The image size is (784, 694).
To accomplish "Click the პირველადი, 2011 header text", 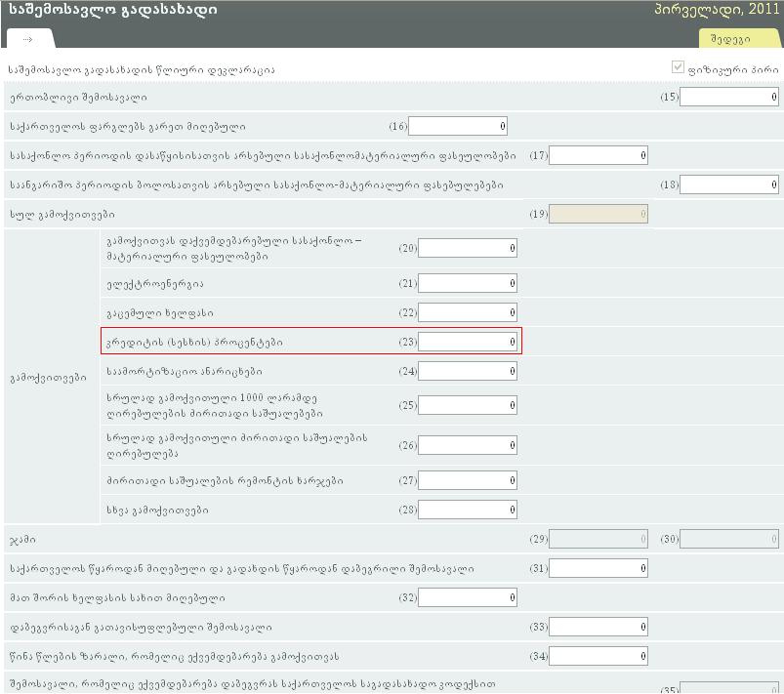I will 717,9.
